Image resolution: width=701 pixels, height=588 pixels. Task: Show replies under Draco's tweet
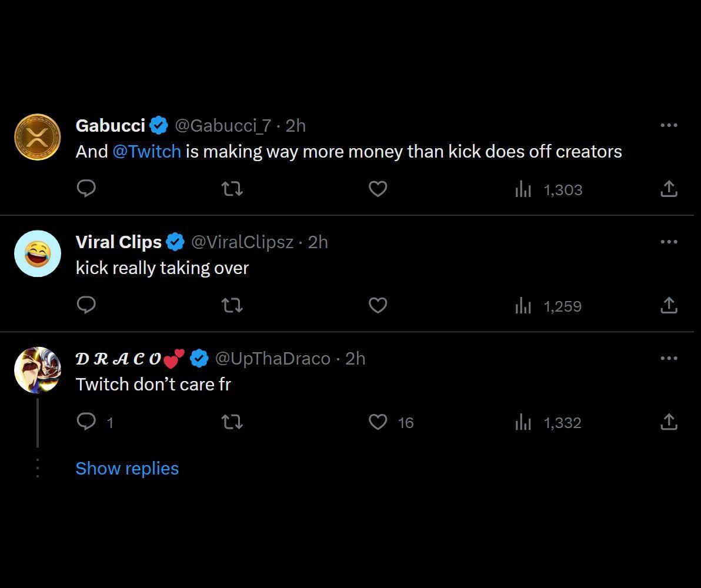coord(127,468)
